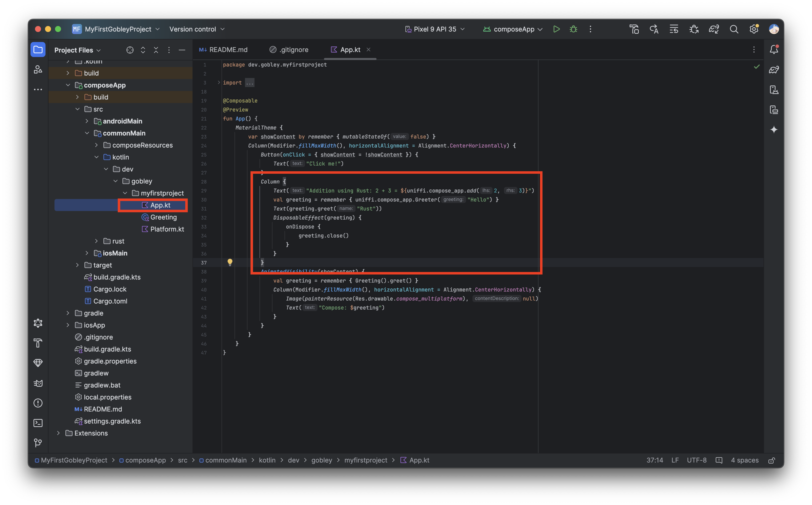
Task: Open more run actions vertical dots
Action: (590, 29)
